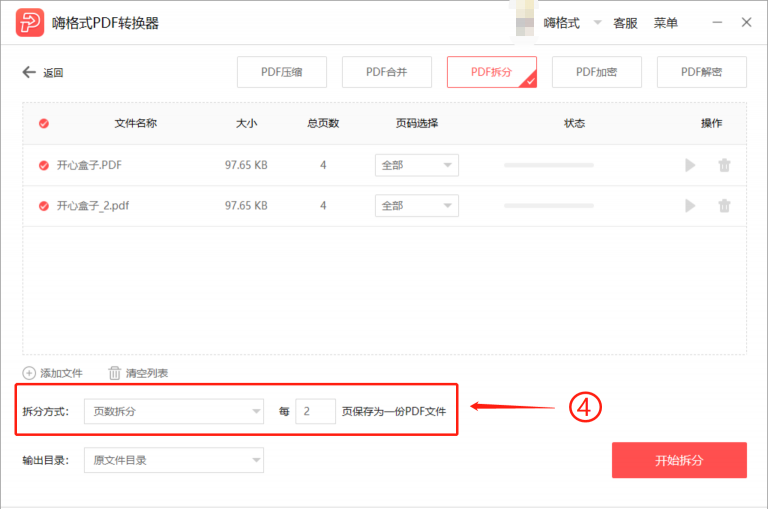Image resolution: width=768 pixels, height=509 pixels.
Task: Expand the 嗨格式 account dropdown arrow
Action: [x=598, y=23]
